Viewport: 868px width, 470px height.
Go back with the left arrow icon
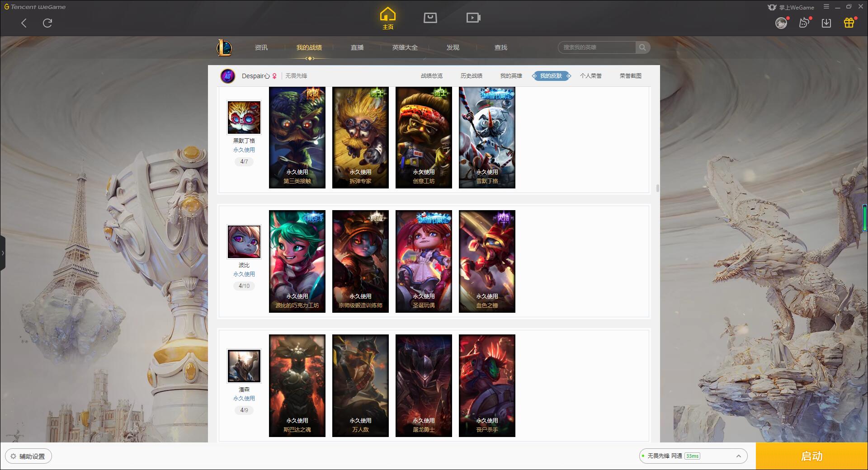click(x=24, y=23)
